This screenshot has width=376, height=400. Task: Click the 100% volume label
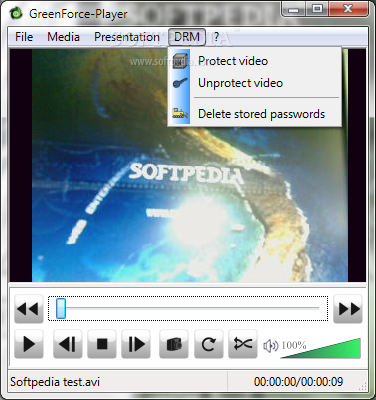click(294, 345)
